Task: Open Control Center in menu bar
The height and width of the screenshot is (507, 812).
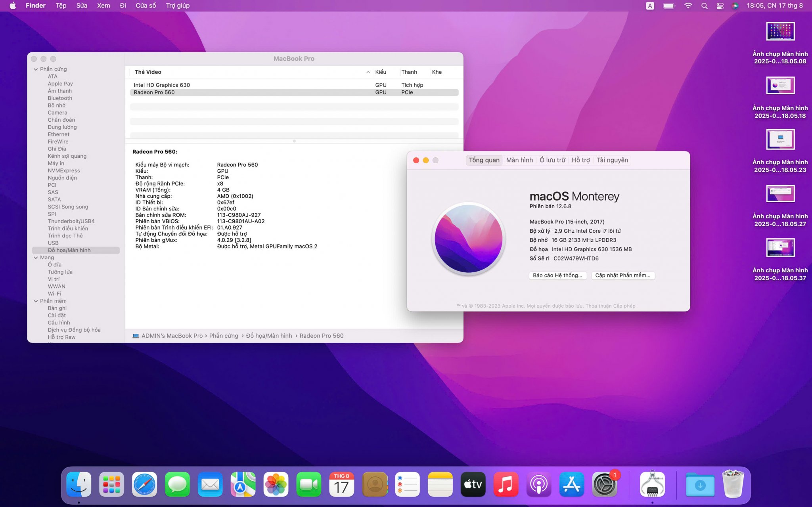Action: point(720,6)
